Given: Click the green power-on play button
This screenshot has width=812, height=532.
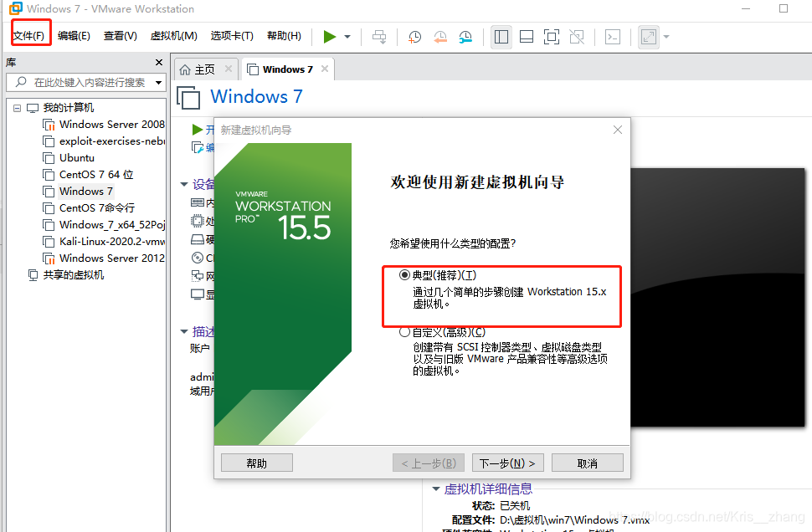Looking at the screenshot, I should coord(329,37).
